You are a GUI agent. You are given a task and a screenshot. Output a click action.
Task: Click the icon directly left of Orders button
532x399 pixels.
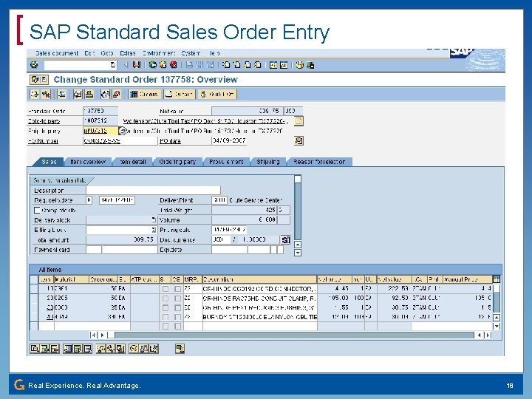click(117, 95)
